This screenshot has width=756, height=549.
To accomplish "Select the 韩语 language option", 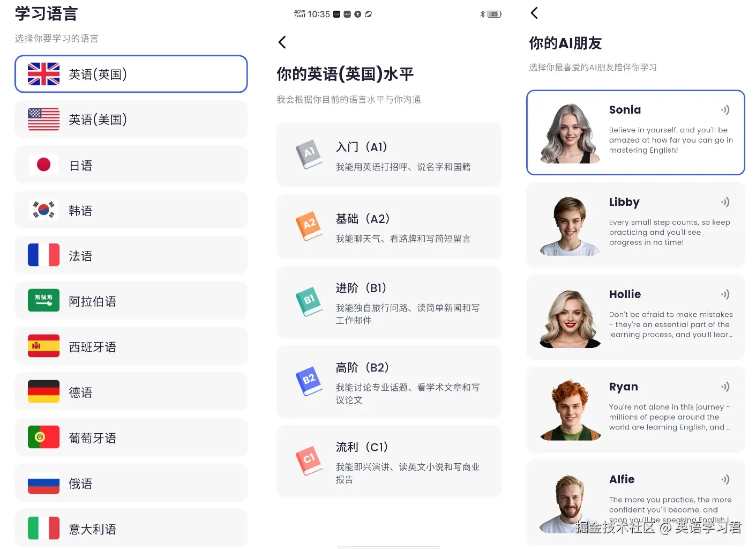I will pyautogui.click(x=131, y=210).
